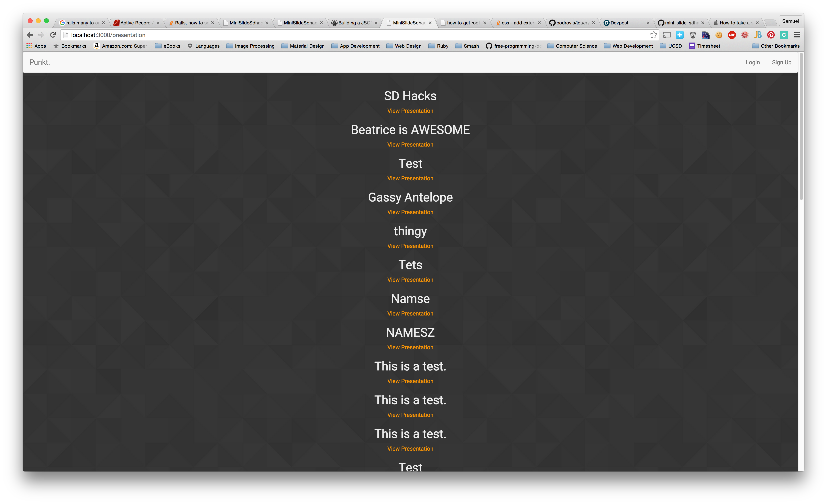Image resolution: width=827 pixels, height=504 pixels.
Task: Click the Punkt. brand logo link
Action: pyautogui.click(x=40, y=62)
